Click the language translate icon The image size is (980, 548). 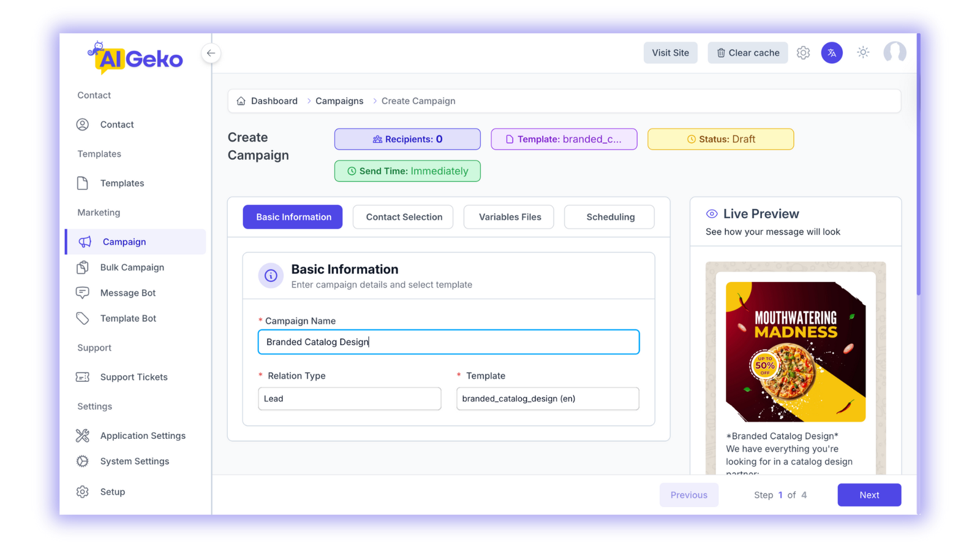[832, 53]
